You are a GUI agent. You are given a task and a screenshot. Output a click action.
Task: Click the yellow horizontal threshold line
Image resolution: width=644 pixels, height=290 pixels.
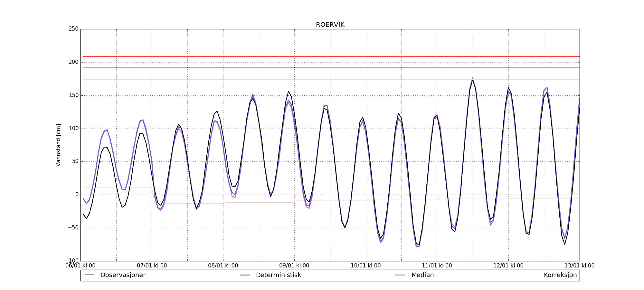pyautogui.click(x=330, y=80)
